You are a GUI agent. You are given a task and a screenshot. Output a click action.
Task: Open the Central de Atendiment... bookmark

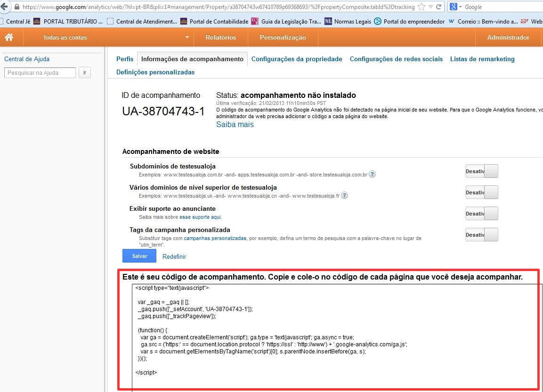click(142, 22)
